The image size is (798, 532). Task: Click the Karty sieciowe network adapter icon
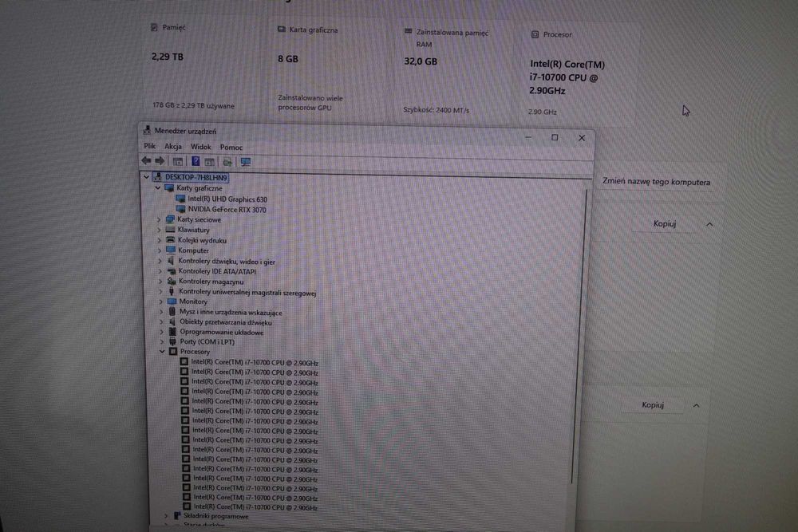(x=170, y=219)
